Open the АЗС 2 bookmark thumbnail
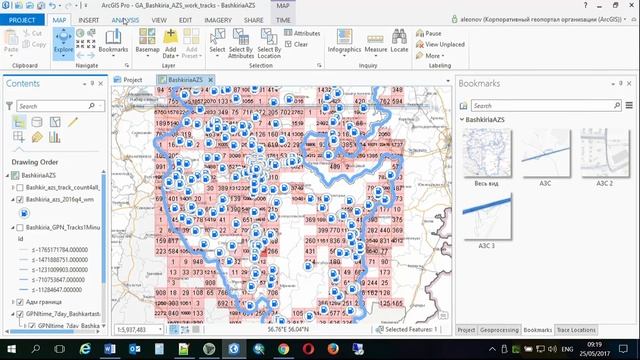The width and height of the screenshot is (640, 360). pos(604,153)
